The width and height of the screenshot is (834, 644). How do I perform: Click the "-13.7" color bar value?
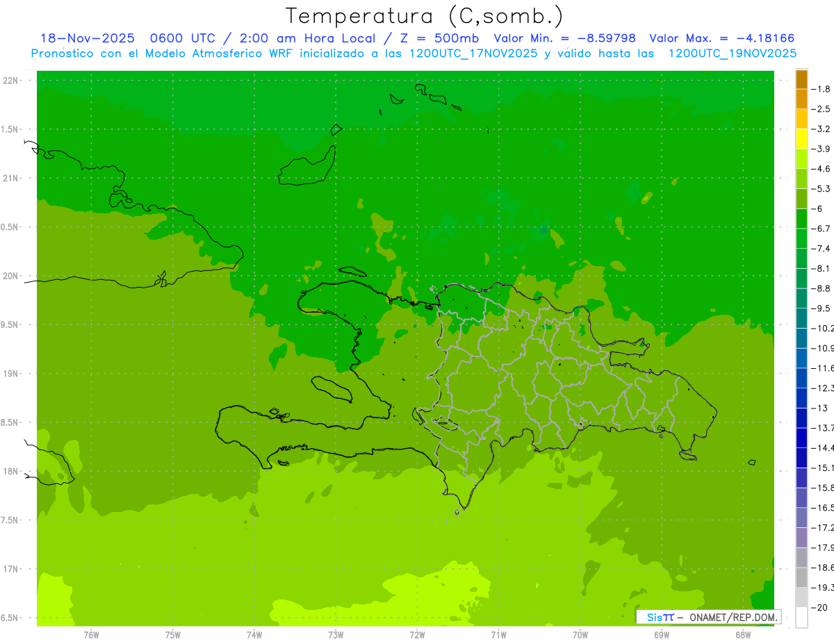[x=823, y=428]
